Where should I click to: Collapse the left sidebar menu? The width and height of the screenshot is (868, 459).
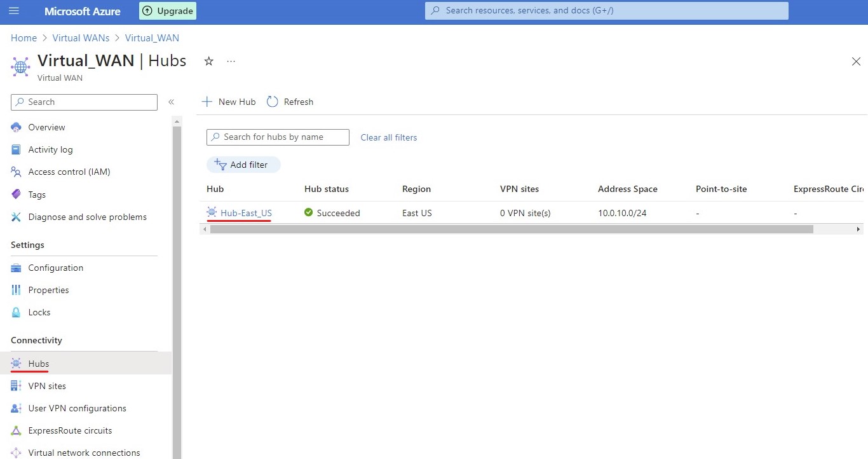(x=171, y=102)
